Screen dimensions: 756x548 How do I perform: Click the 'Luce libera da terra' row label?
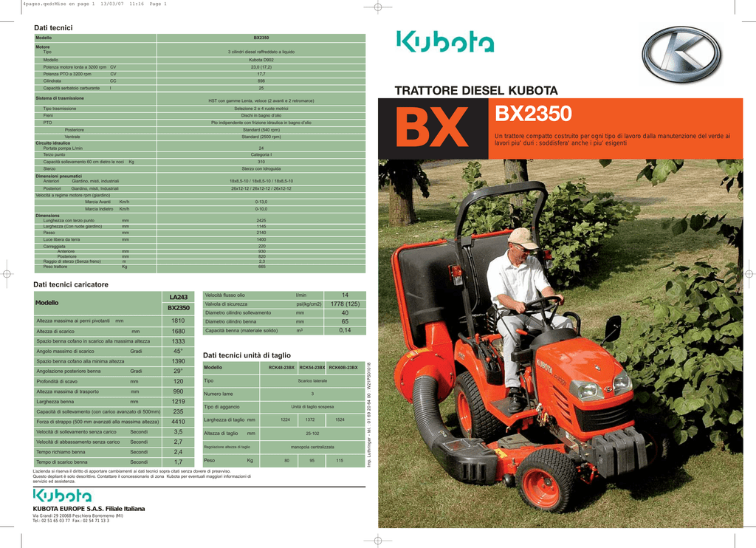point(61,240)
